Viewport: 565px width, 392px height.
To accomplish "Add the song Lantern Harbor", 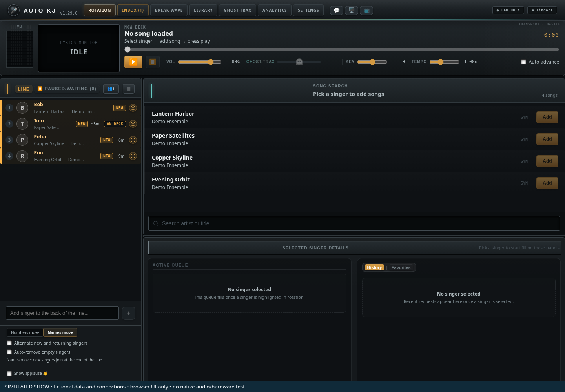I will (547, 117).
